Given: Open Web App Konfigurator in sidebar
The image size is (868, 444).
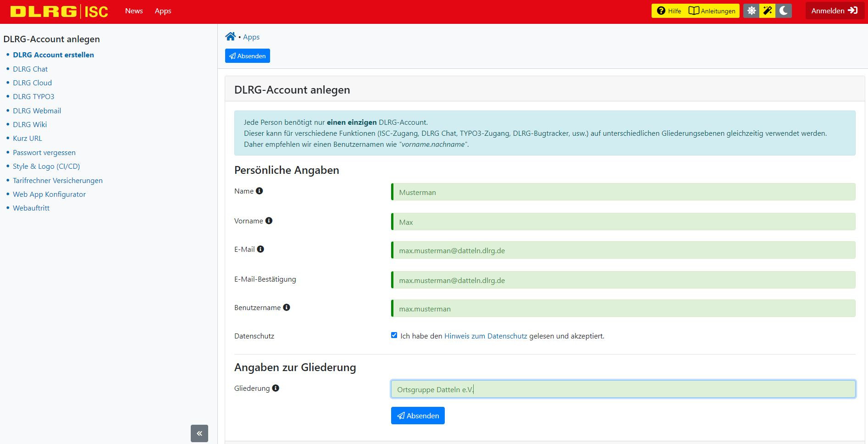Looking at the screenshot, I should point(49,194).
